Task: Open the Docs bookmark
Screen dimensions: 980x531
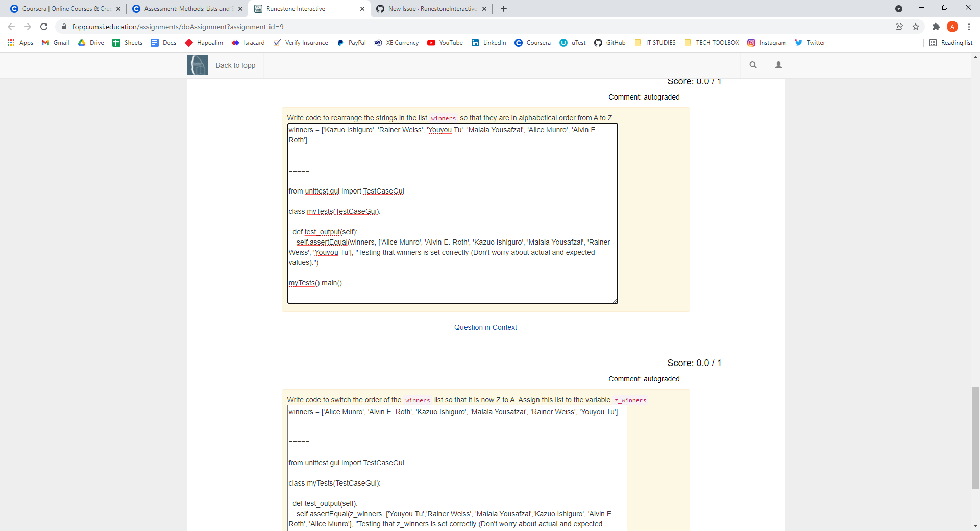Action: 163,43
